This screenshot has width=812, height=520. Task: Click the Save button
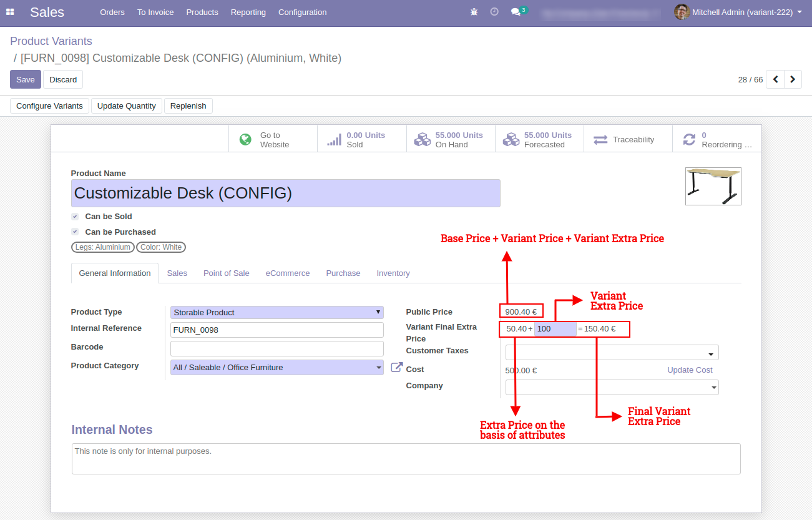click(x=26, y=79)
